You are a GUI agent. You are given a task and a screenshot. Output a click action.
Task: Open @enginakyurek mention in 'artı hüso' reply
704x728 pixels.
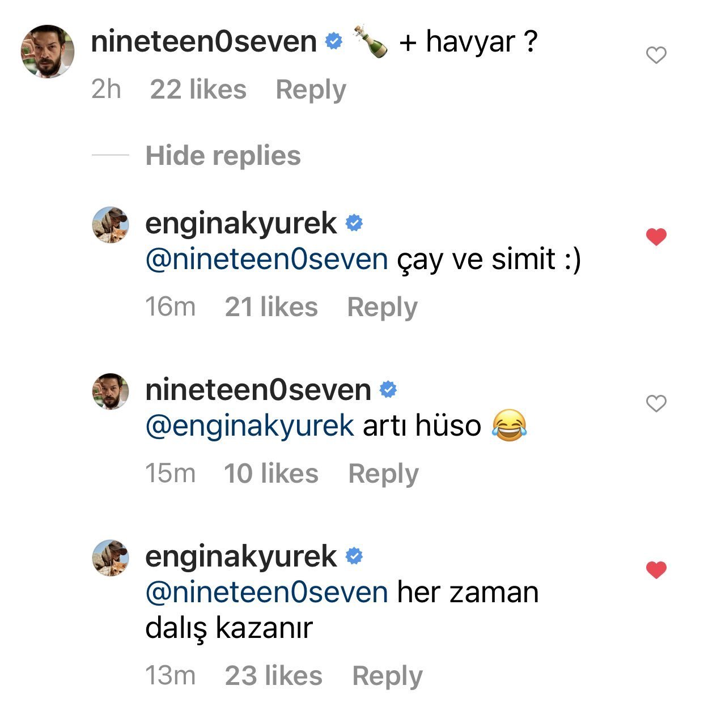tap(249, 426)
